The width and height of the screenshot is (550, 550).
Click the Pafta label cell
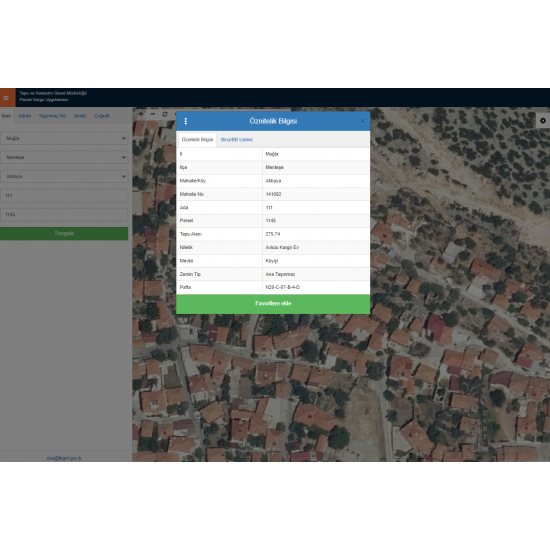tap(219, 287)
